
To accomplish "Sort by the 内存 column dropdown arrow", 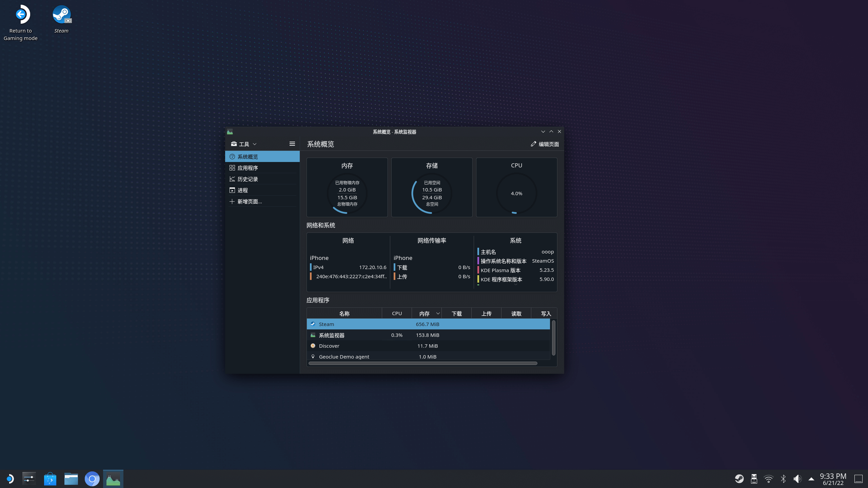I will click(438, 313).
